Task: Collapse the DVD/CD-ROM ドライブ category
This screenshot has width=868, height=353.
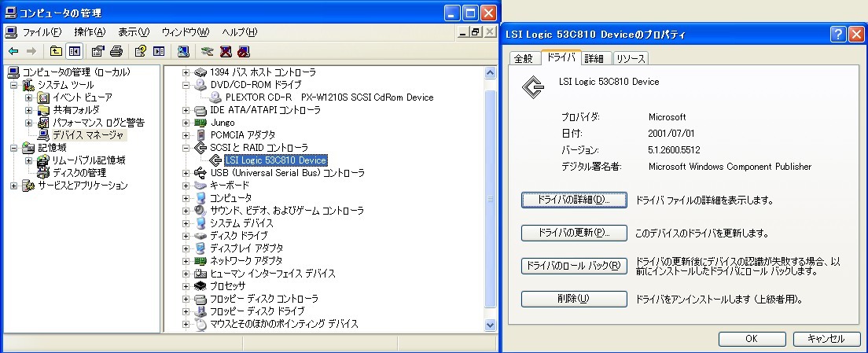Action: 186,85
